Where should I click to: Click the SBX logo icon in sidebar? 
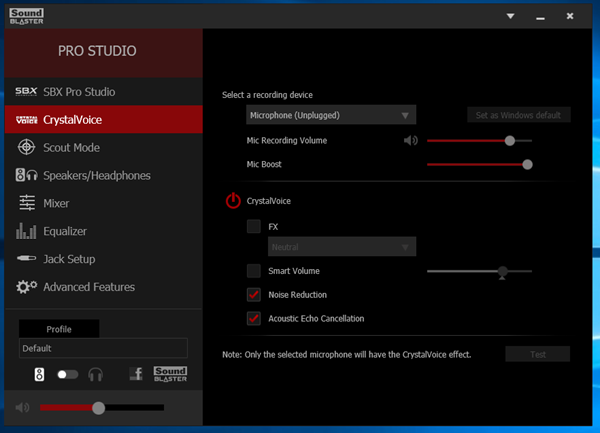click(x=26, y=92)
